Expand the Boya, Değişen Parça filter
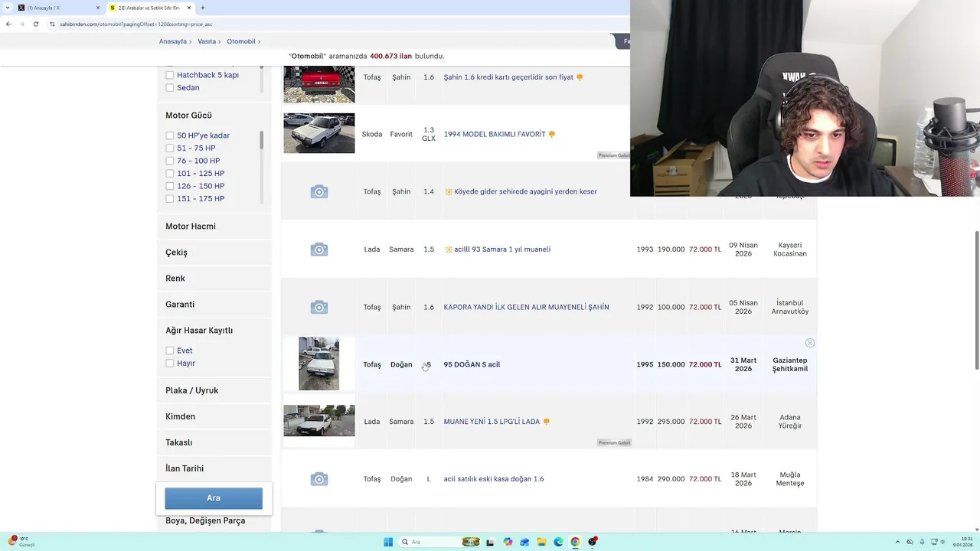980x551 pixels. (205, 520)
